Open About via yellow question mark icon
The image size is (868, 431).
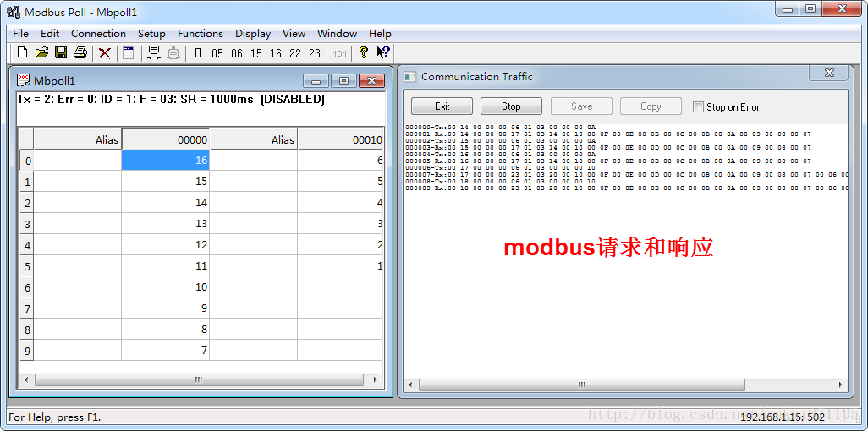pos(363,52)
